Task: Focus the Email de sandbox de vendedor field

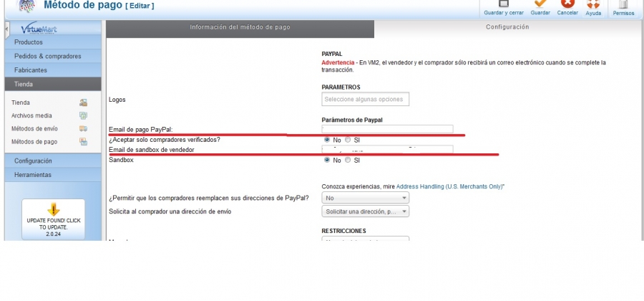Action: 387,149
